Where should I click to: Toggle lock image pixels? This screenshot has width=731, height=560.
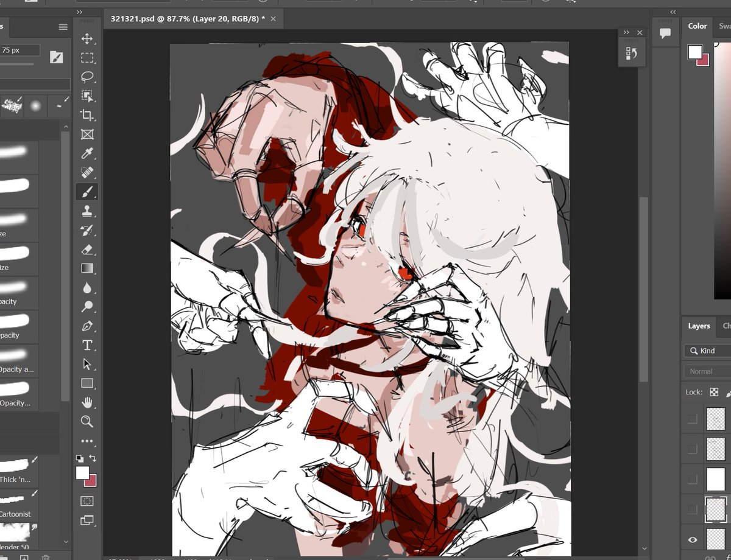click(728, 392)
